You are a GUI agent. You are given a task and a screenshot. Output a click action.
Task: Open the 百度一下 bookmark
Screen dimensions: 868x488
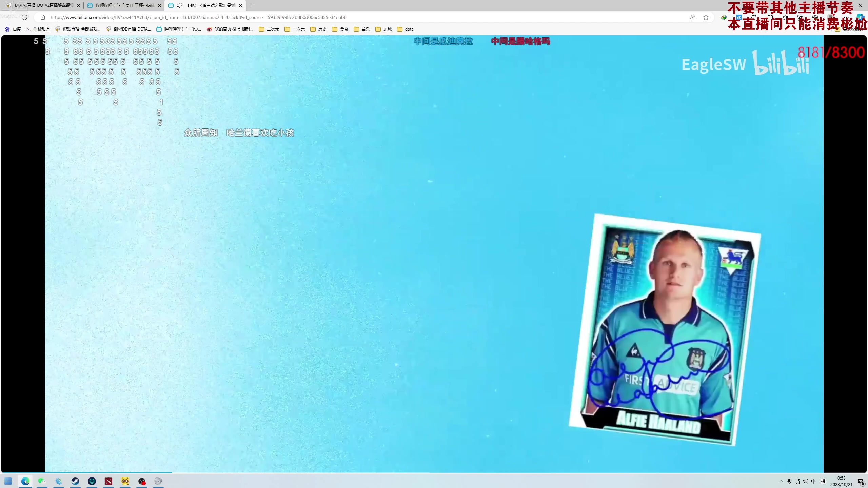(x=27, y=29)
